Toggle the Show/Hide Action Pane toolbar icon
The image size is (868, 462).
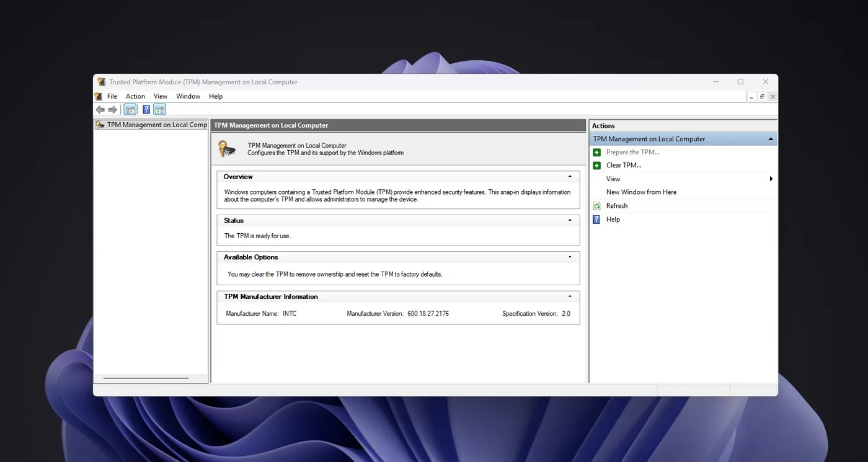point(159,110)
